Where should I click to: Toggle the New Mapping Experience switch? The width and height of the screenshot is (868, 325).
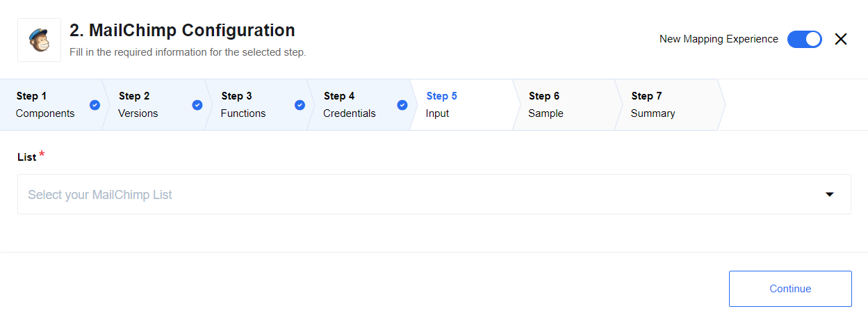805,39
